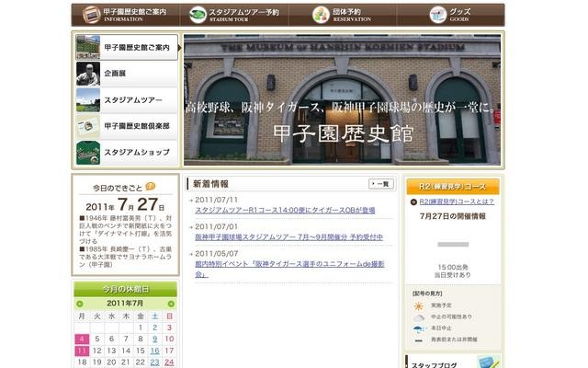Click the 今月の休館日 green header

(125, 290)
